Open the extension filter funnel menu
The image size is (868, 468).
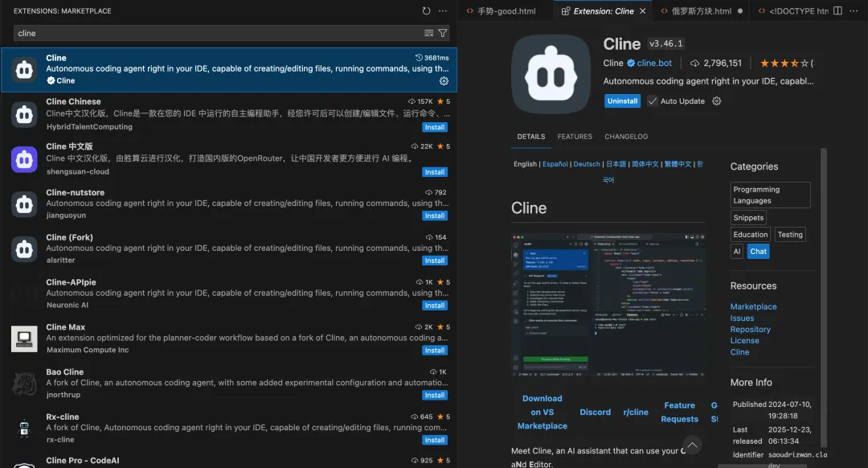click(443, 33)
